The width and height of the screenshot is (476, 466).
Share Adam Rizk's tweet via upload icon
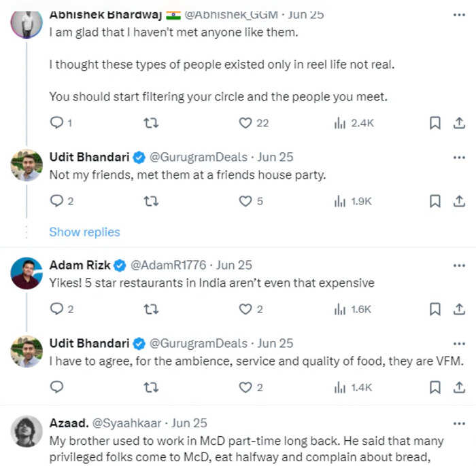click(459, 309)
